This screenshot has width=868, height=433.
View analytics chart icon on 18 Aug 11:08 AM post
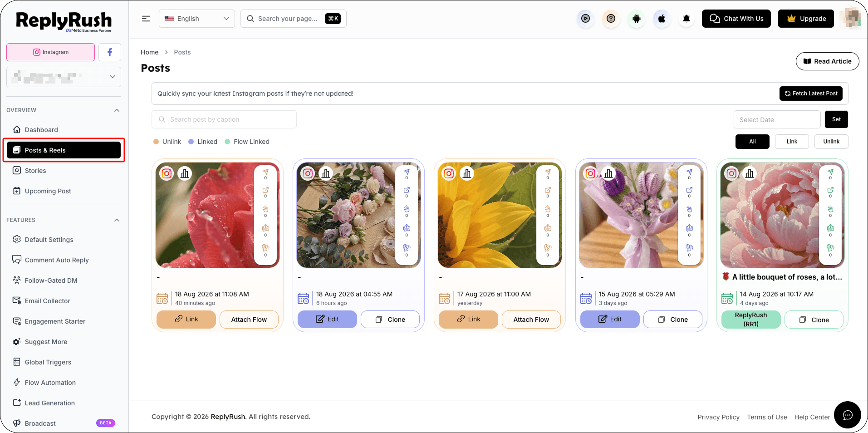185,173
